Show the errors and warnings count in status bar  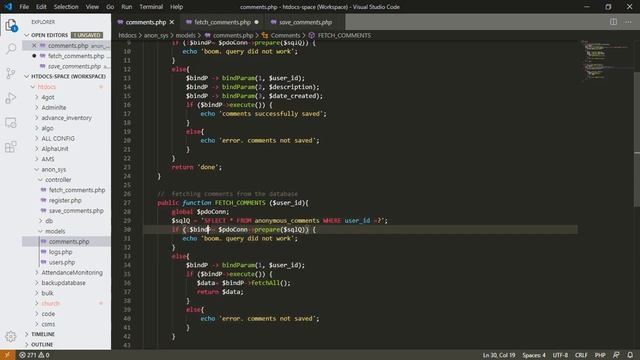[x=34, y=355]
